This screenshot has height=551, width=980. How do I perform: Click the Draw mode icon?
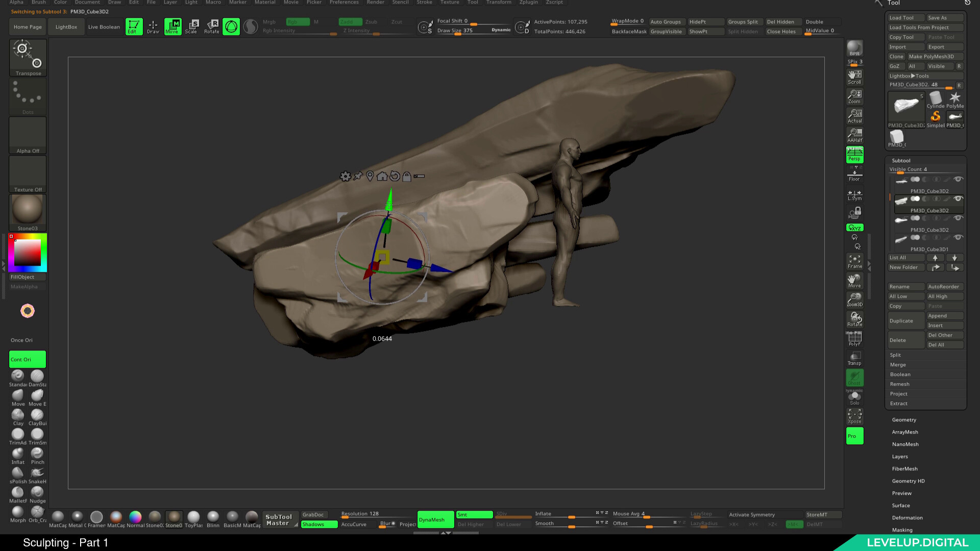point(153,27)
